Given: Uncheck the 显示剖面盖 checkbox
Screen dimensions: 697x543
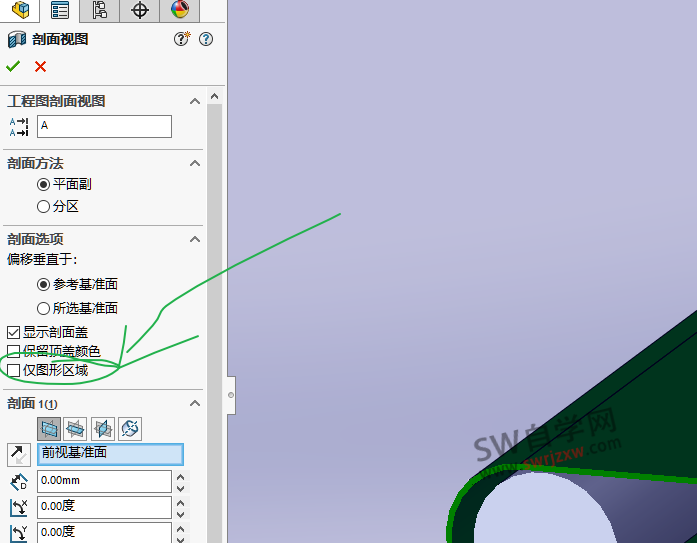Looking at the screenshot, I should coord(13,332).
